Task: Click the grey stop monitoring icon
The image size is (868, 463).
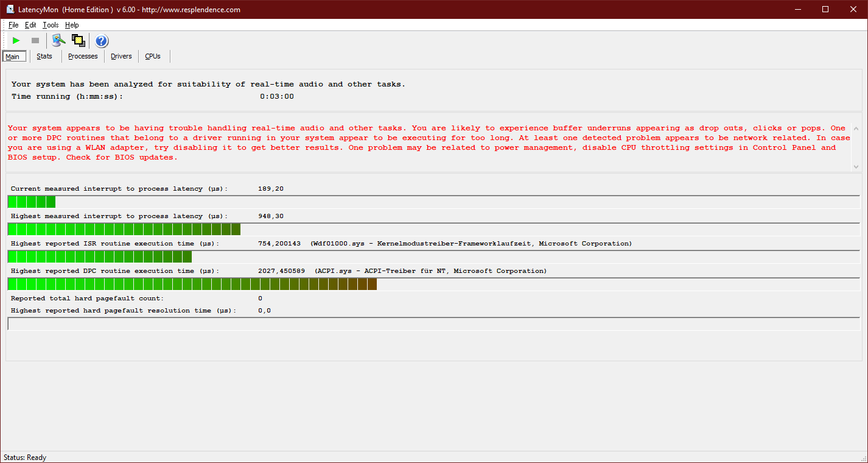Action: (x=35, y=41)
